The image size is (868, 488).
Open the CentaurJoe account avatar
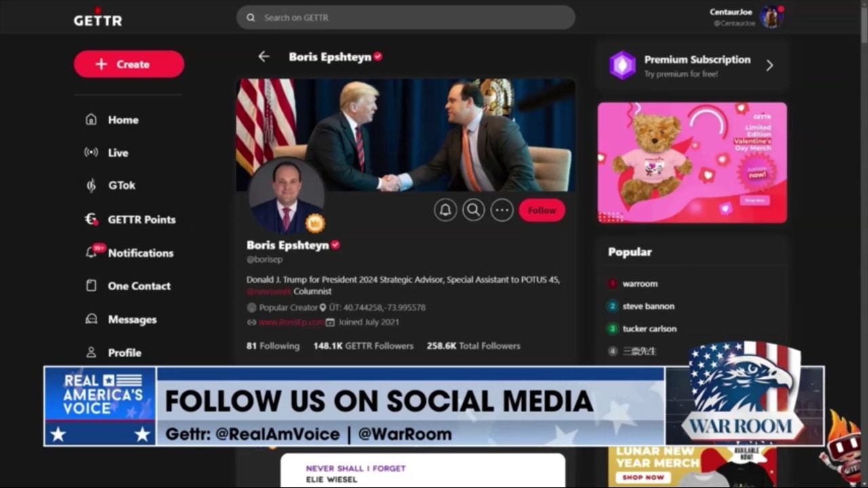point(771,17)
